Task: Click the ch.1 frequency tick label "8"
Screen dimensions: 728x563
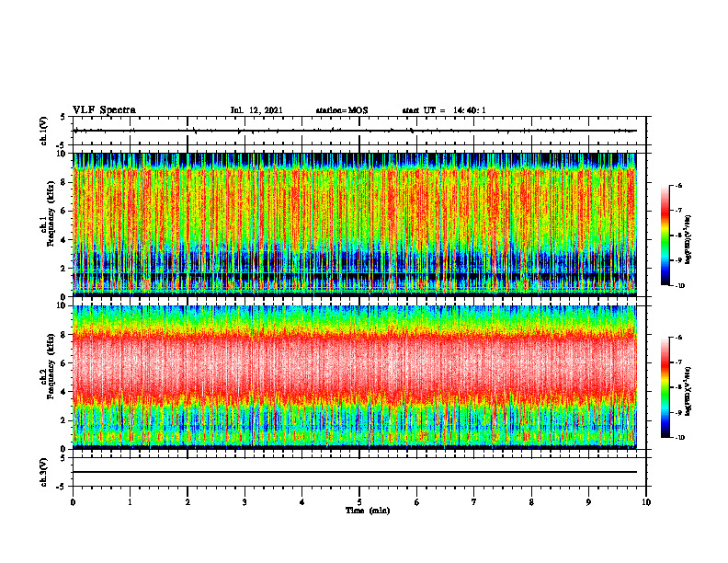Action: tap(64, 182)
